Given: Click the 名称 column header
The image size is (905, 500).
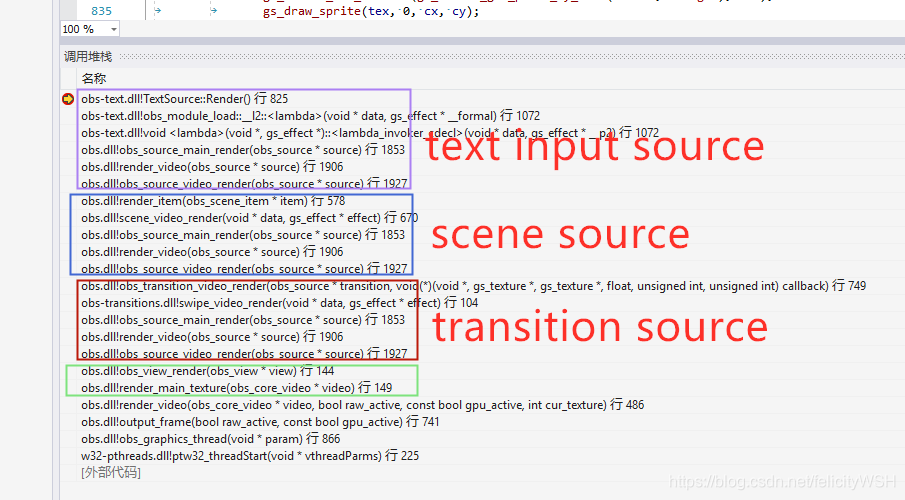Looking at the screenshot, I should click(x=94, y=79).
